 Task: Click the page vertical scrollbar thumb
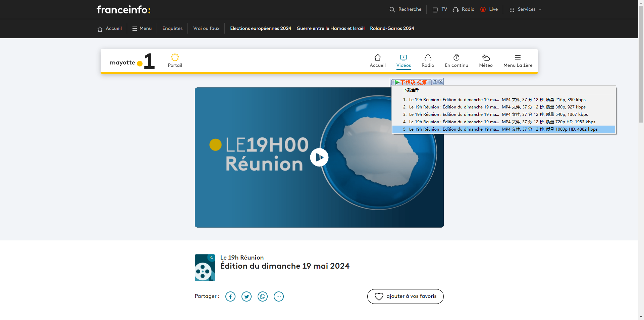641,64
